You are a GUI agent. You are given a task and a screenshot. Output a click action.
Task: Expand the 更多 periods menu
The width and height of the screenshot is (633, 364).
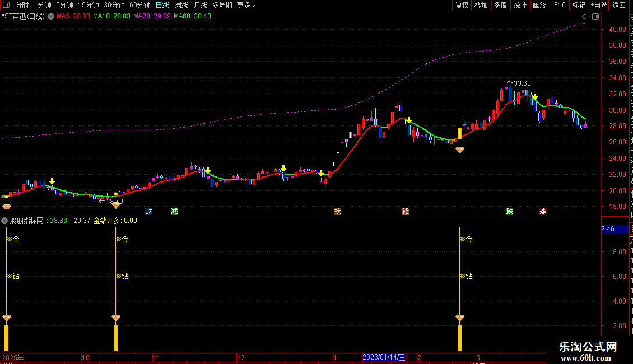(x=246, y=5)
